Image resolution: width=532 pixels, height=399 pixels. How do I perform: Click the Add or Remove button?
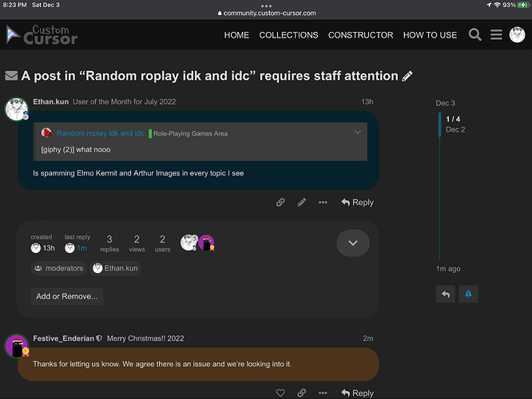67,296
